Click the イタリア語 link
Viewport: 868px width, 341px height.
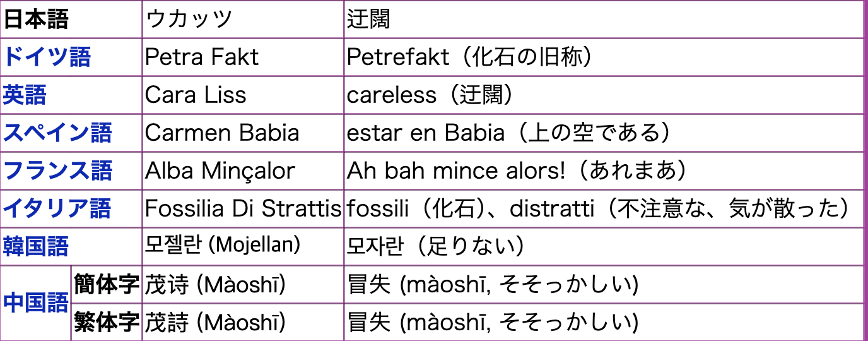pos(57,208)
